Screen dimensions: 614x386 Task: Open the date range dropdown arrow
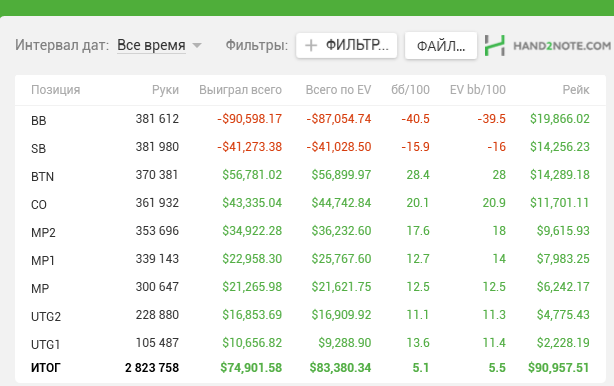click(197, 45)
